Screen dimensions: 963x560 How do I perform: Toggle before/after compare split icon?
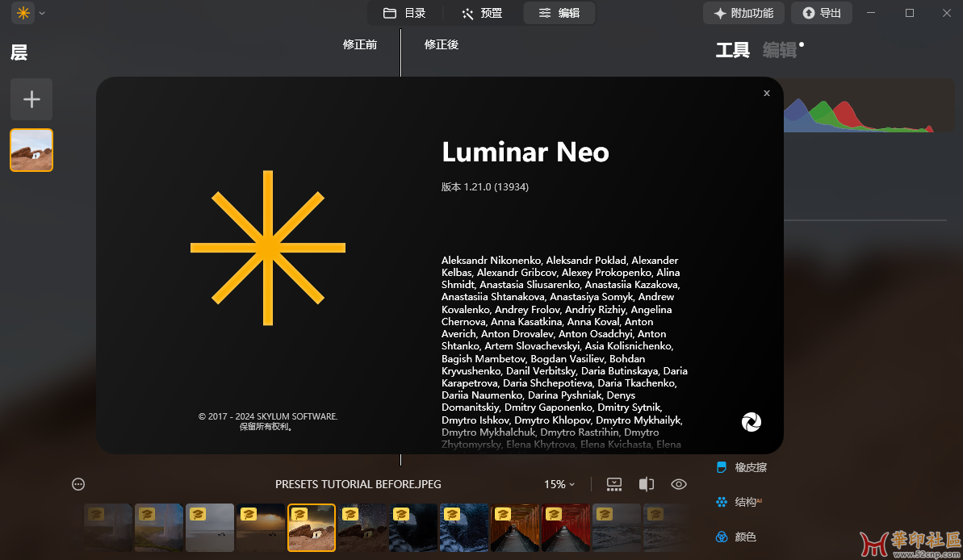(x=646, y=484)
